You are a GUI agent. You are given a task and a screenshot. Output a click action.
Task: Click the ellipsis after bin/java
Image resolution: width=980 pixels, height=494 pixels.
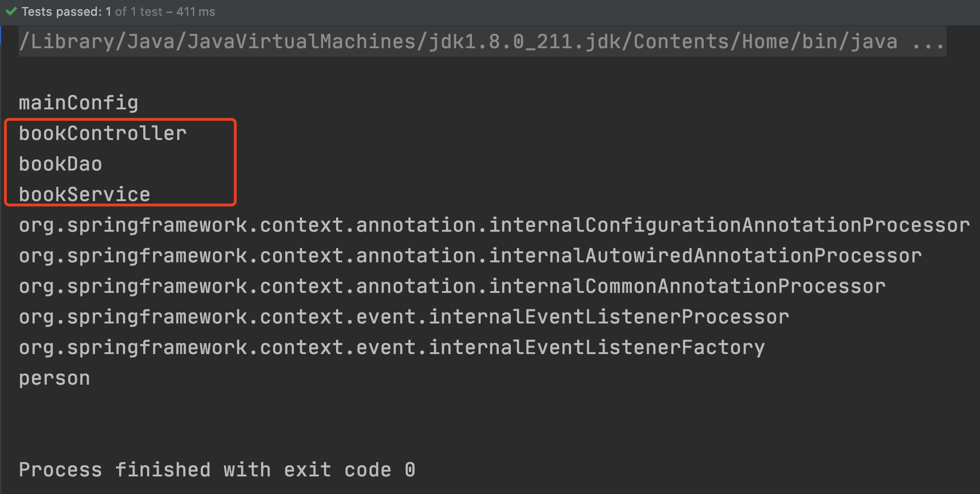tap(928, 43)
